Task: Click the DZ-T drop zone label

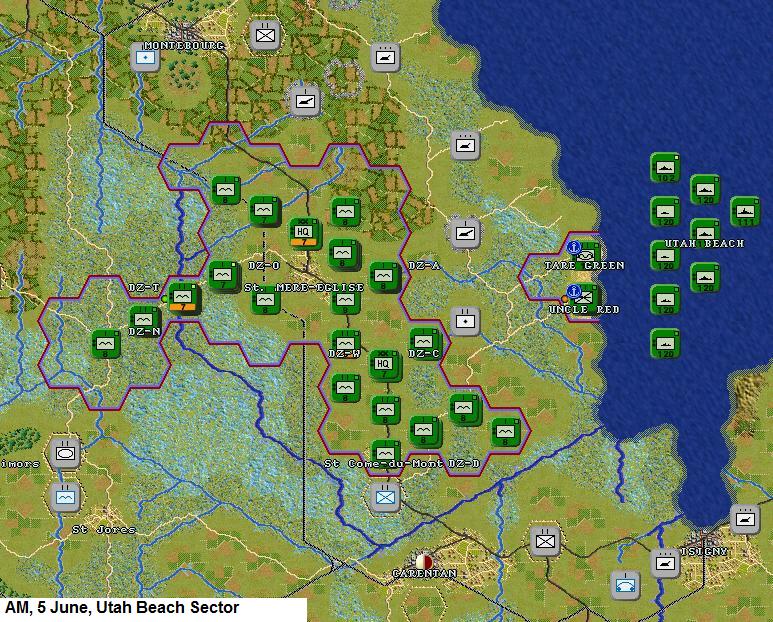Action: pyautogui.click(x=144, y=287)
